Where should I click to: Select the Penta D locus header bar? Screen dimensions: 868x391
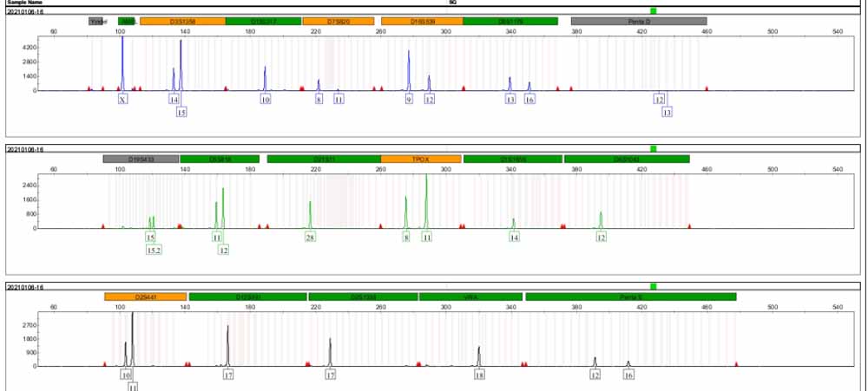pos(639,21)
